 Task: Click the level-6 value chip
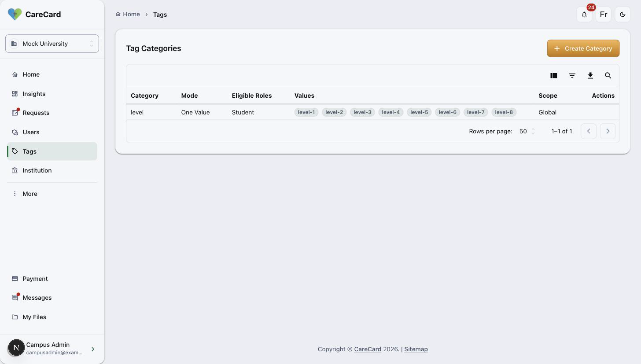pos(447,112)
